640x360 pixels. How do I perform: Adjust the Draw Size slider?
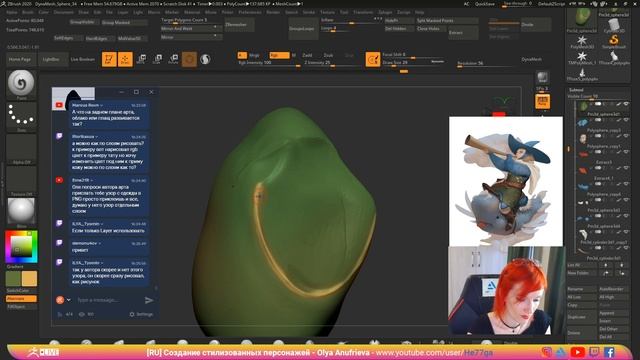coord(413,63)
